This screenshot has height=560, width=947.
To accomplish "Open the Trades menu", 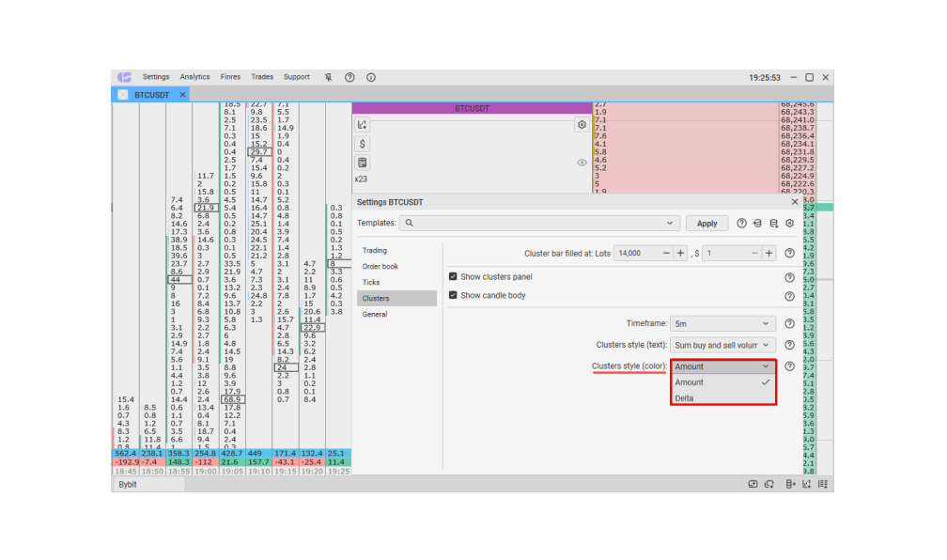I will (x=262, y=77).
